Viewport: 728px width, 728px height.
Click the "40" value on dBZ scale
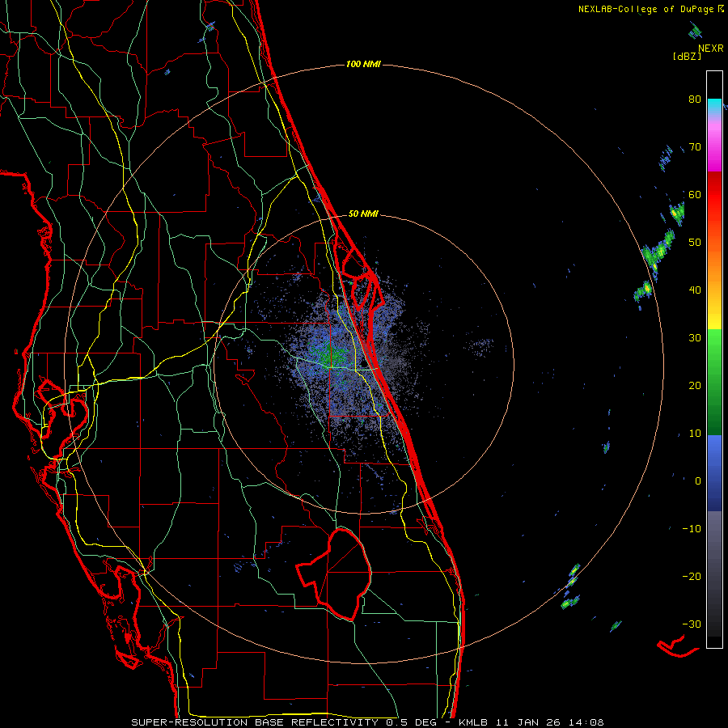tap(695, 290)
